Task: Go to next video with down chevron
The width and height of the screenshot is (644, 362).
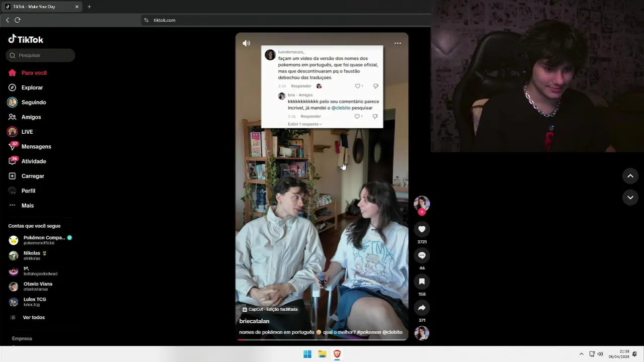Action: (x=630, y=198)
